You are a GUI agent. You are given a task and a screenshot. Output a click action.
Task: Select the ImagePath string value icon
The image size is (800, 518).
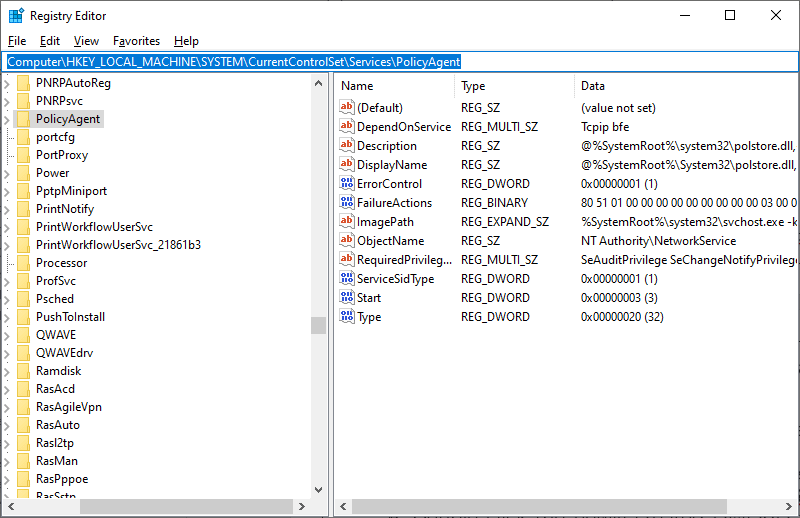coord(348,222)
